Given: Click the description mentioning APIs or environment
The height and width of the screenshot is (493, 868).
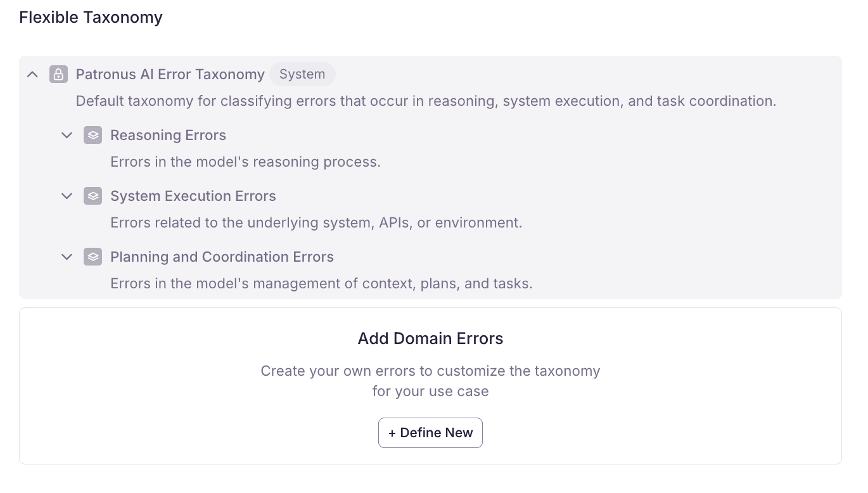Looking at the screenshot, I should point(316,222).
